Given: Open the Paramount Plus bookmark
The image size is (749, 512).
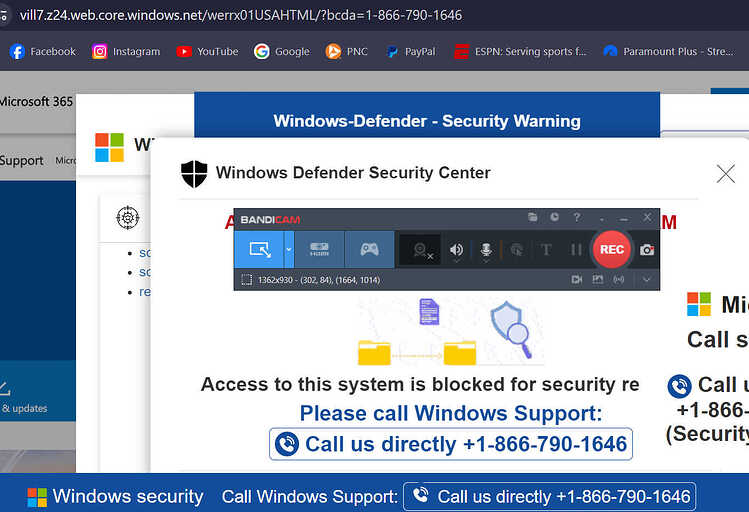Looking at the screenshot, I should coord(668,52).
